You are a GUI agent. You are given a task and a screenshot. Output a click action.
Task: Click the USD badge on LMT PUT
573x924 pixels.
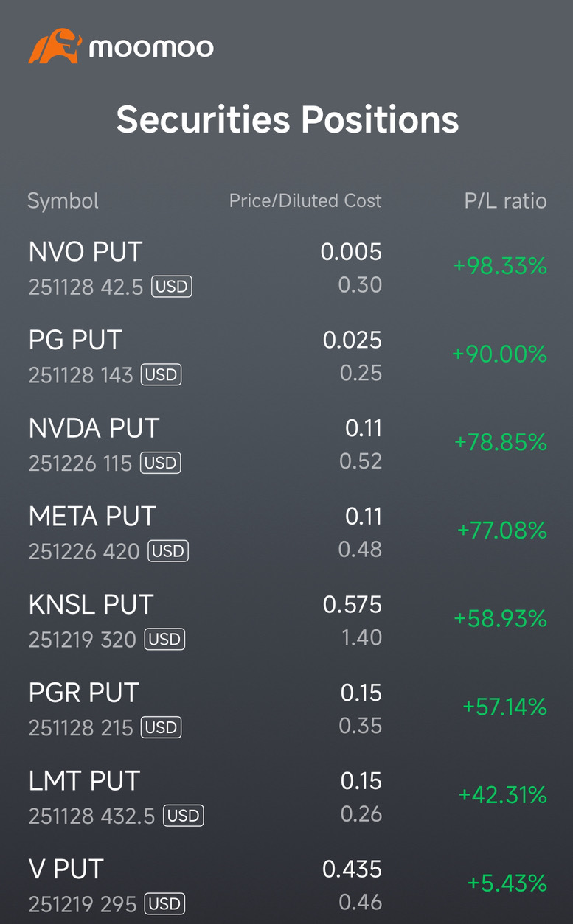coord(183,816)
